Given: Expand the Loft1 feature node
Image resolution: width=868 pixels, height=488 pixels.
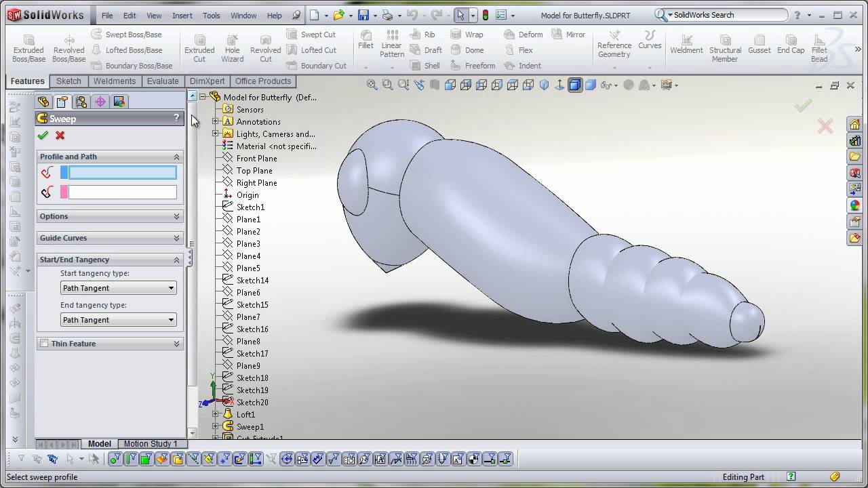Looking at the screenshot, I should pos(216,415).
